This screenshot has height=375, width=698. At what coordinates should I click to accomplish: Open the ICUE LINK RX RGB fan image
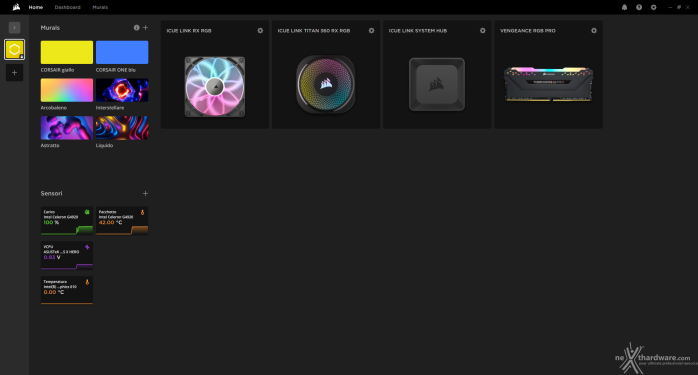coord(215,86)
